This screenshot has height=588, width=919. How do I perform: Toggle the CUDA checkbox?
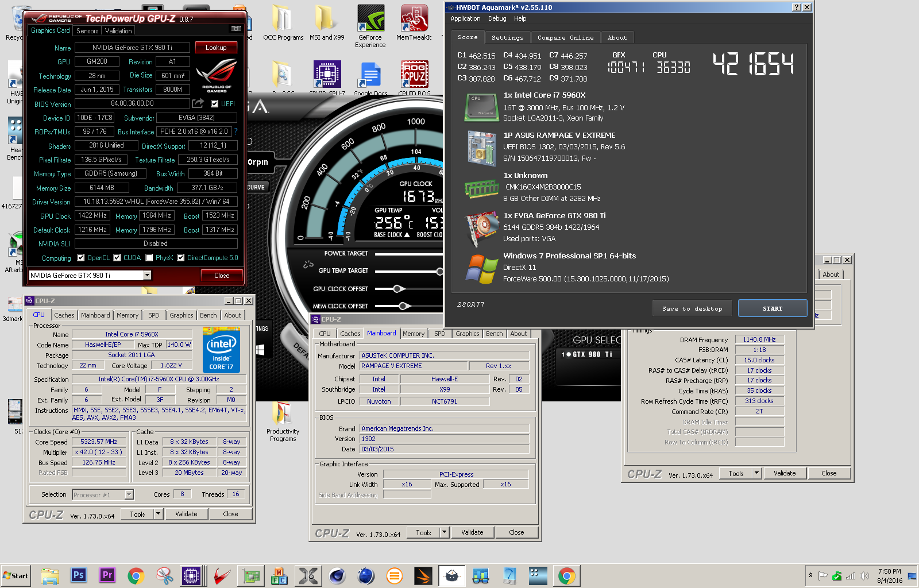click(x=117, y=258)
